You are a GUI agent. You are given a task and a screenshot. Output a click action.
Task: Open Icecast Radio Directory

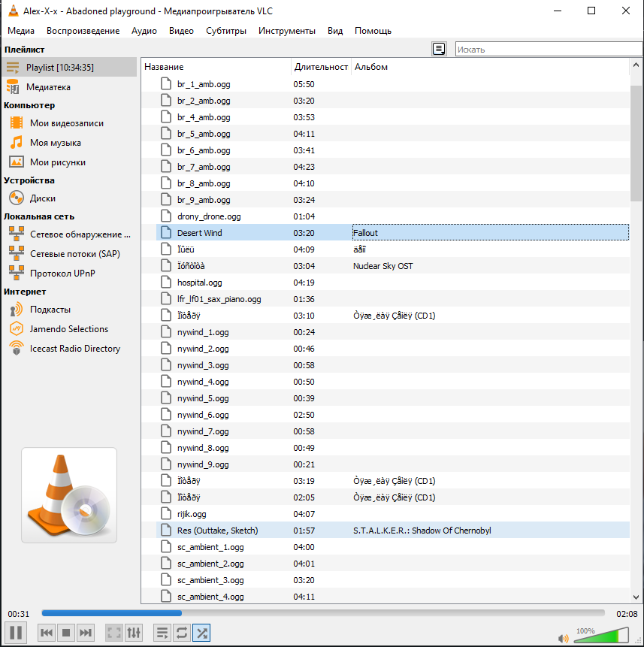tap(69, 348)
